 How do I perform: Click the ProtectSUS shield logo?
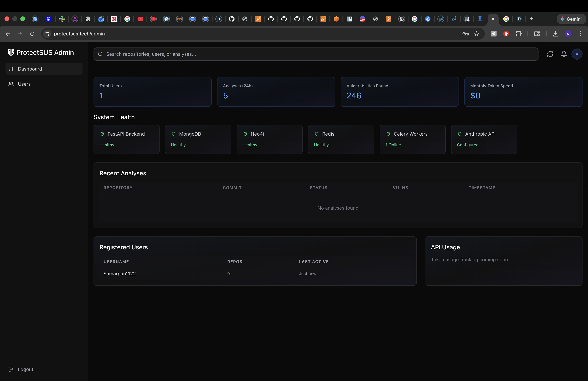coord(11,52)
